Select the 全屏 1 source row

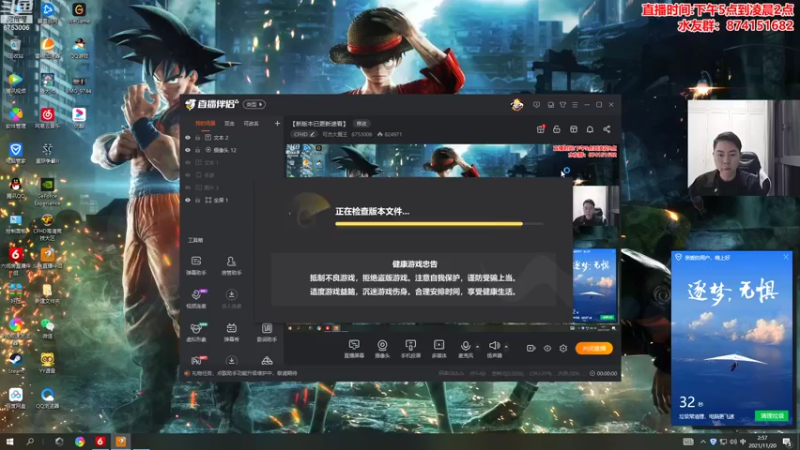click(232, 200)
